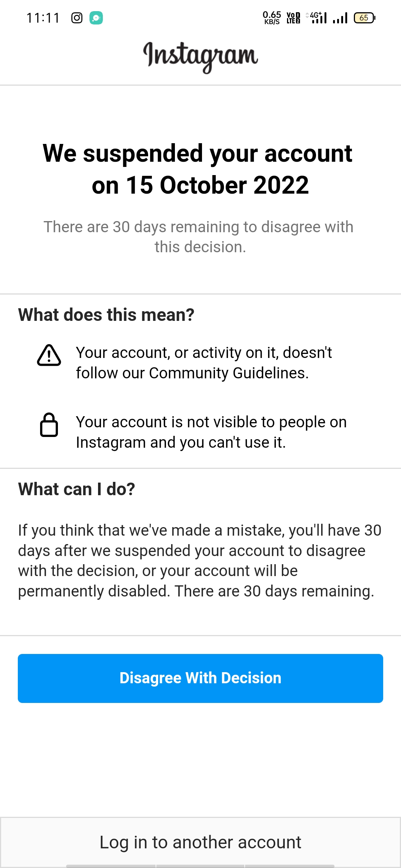Open the teal messenger app notification icon
Screen dimensions: 401x868
pos(97,17)
